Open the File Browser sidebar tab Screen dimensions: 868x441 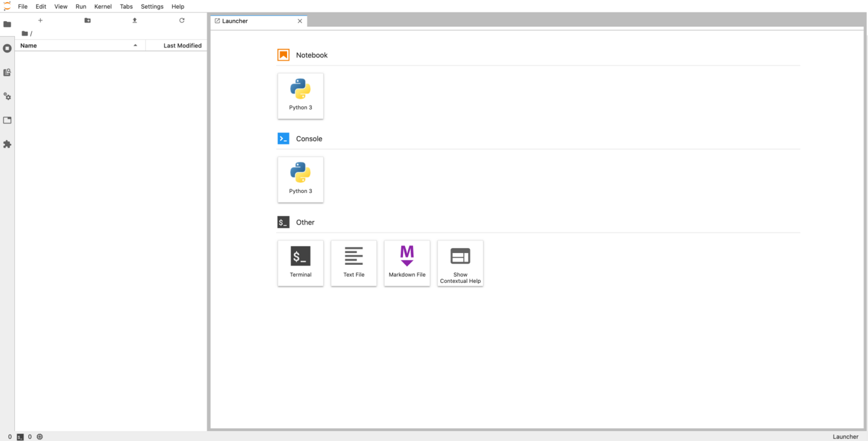click(7, 24)
